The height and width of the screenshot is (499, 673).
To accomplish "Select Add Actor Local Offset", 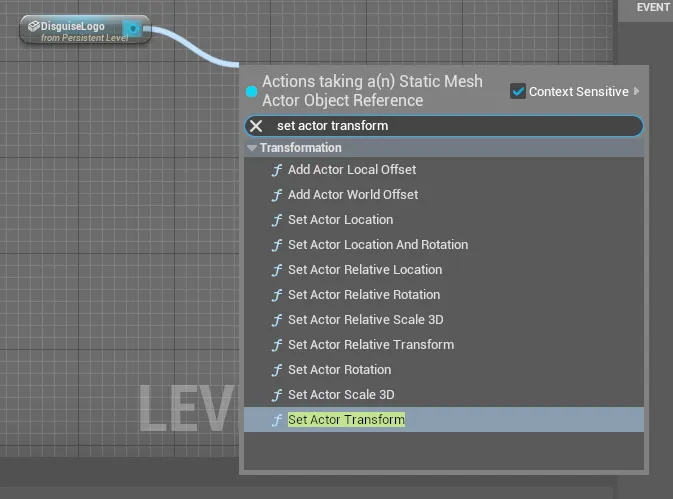I will (351, 170).
